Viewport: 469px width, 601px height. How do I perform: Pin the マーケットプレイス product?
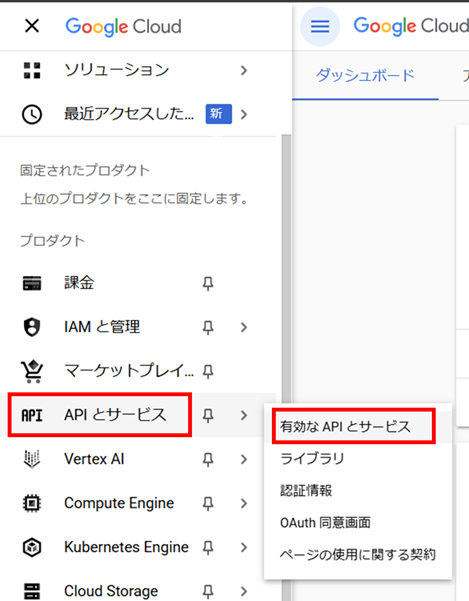coord(208,372)
